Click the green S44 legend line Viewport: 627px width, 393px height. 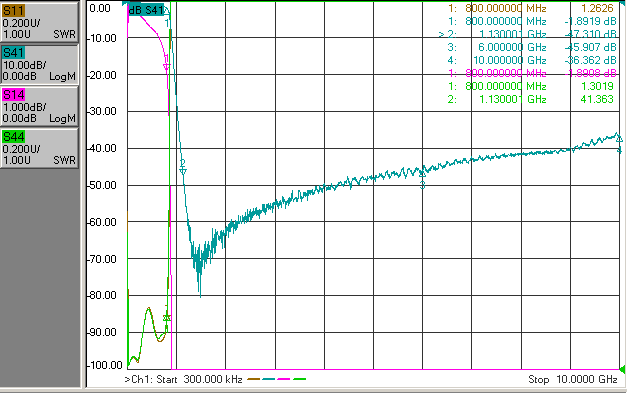click(x=300, y=379)
